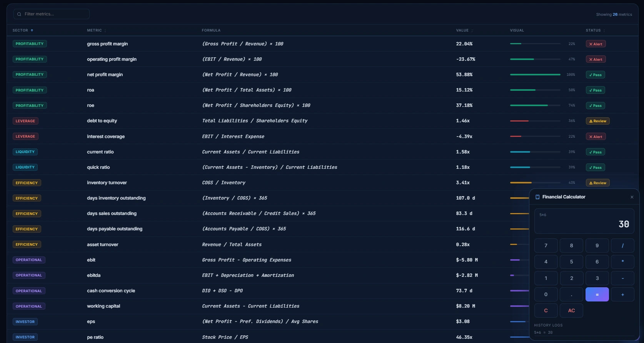Viewport: 644px width, 343px height.
Task: Click LIQUIDITY tag on current ratio row
Action: point(25,152)
